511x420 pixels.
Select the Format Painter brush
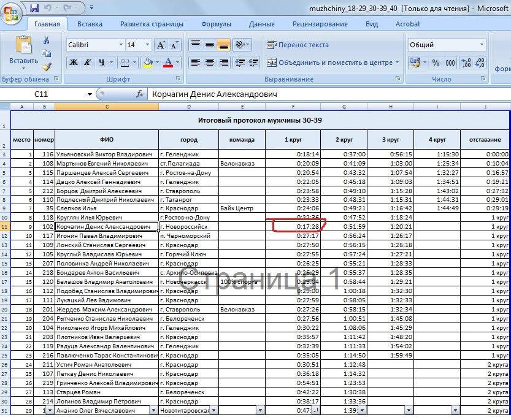47,67
